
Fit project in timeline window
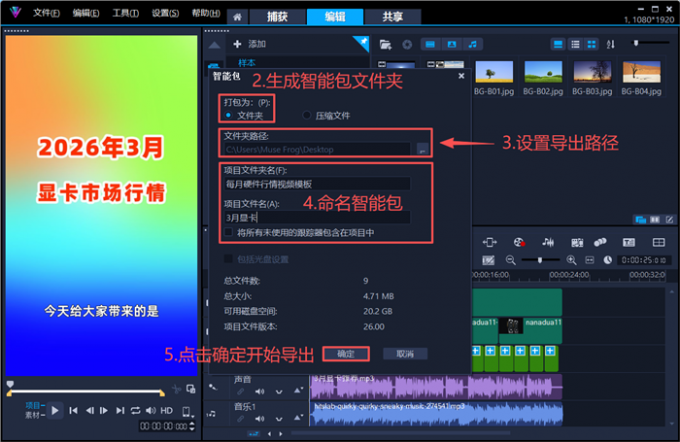590,260
